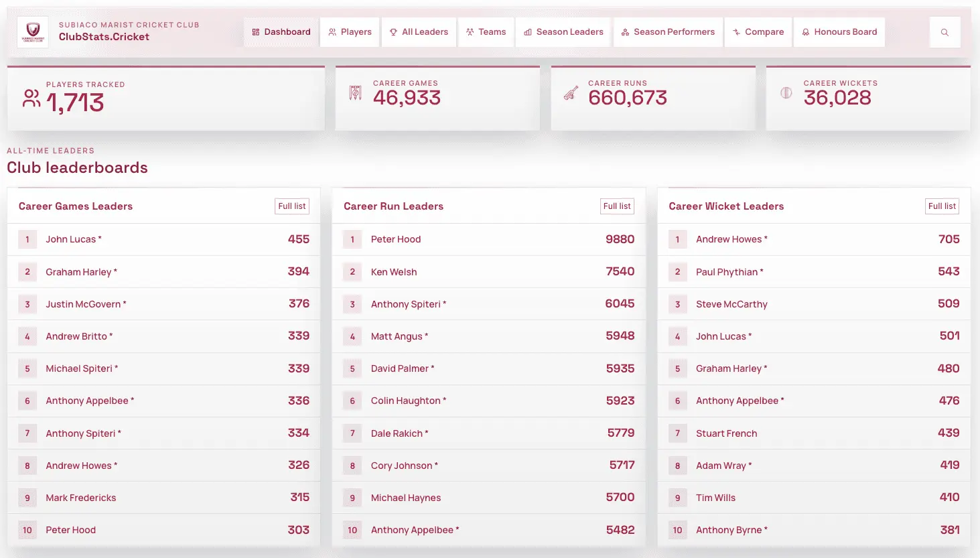The width and height of the screenshot is (980, 558).
Task: Open full list of Career Wicket Leaders
Action: click(942, 206)
